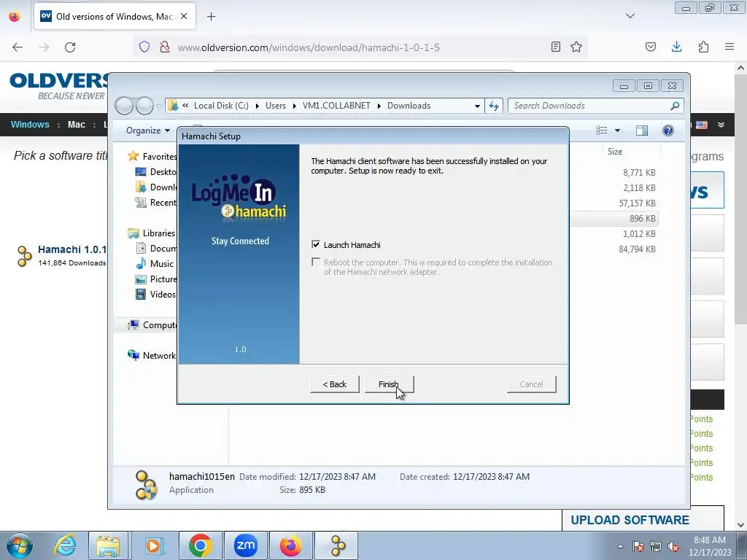The width and height of the screenshot is (747, 560).
Task: Open Firefox extensions puzzle icon
Action: 703,47
